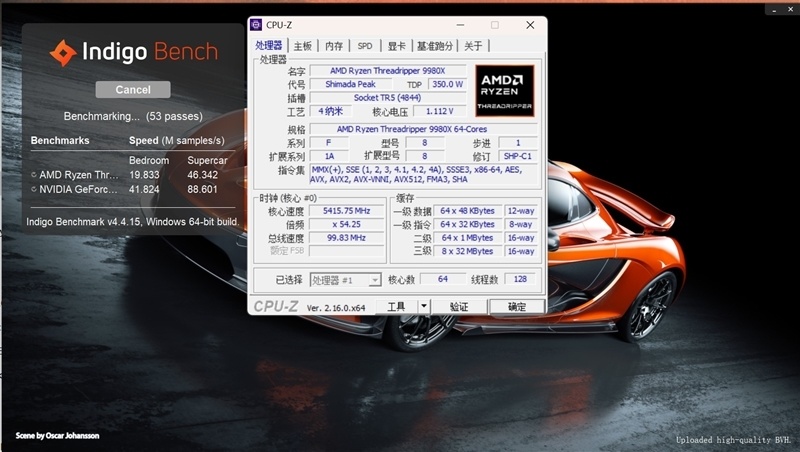Close the CPU-Z window
This screenshot has width=800, height=452.
coord(528,25)
